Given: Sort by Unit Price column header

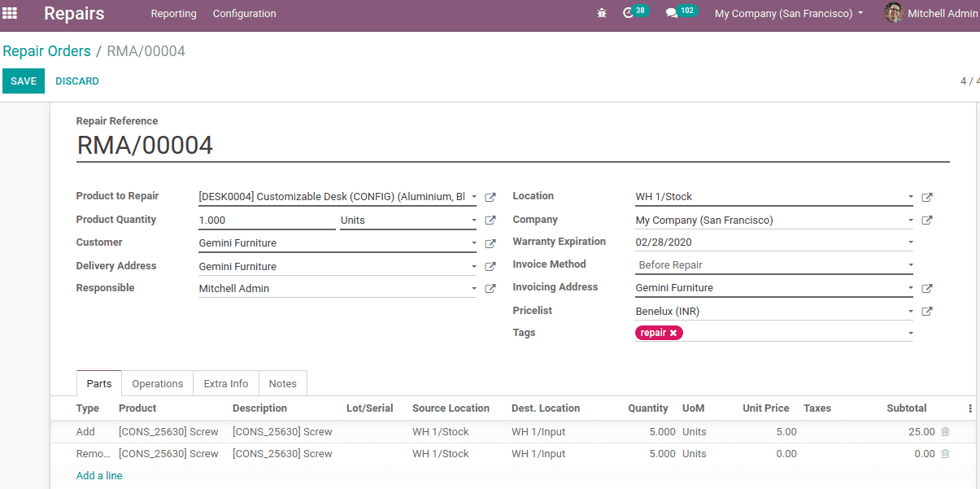Looking at the screenshot, I should tap(766, 408).
